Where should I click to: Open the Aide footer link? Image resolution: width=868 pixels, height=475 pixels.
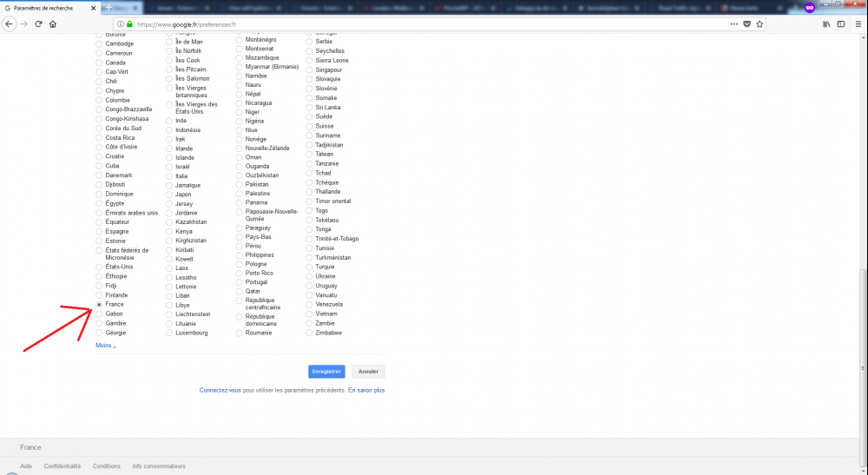[x=26, y=466]
